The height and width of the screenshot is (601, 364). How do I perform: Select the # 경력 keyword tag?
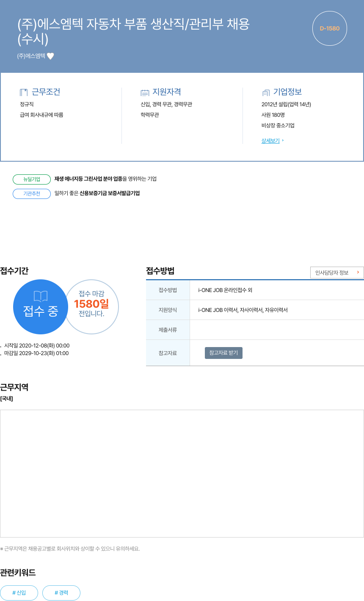(x=61, y=593)
